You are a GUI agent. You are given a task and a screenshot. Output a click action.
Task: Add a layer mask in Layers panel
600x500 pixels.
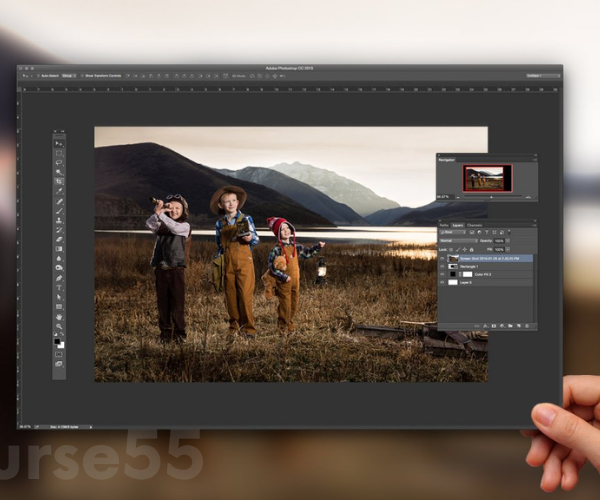494,326
